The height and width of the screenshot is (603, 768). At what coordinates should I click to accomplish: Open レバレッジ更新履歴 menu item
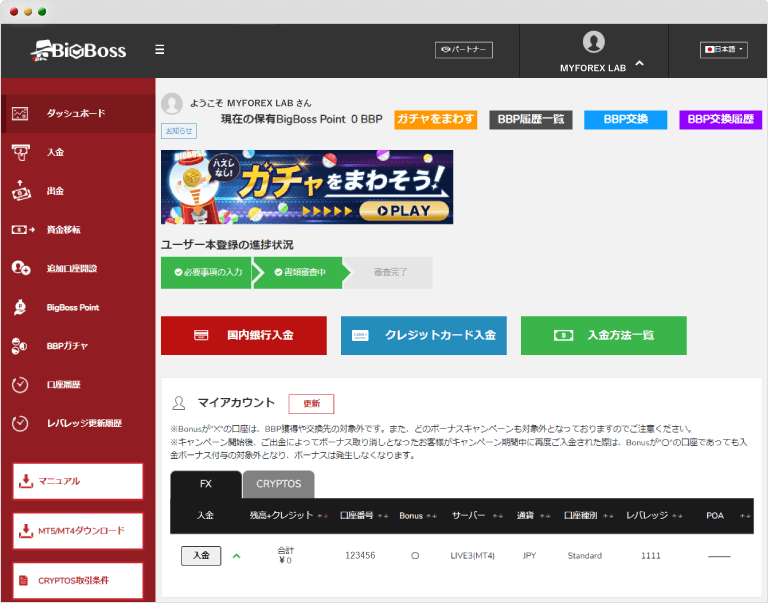[x=78, y=423]
